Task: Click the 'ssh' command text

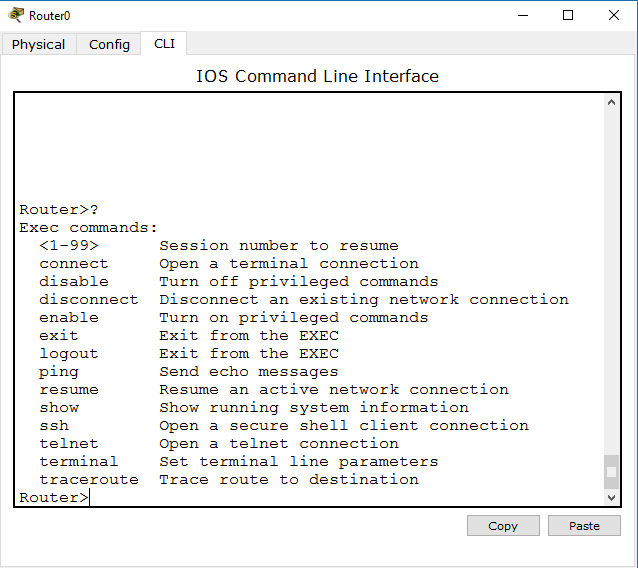Action: pos(54,426)
